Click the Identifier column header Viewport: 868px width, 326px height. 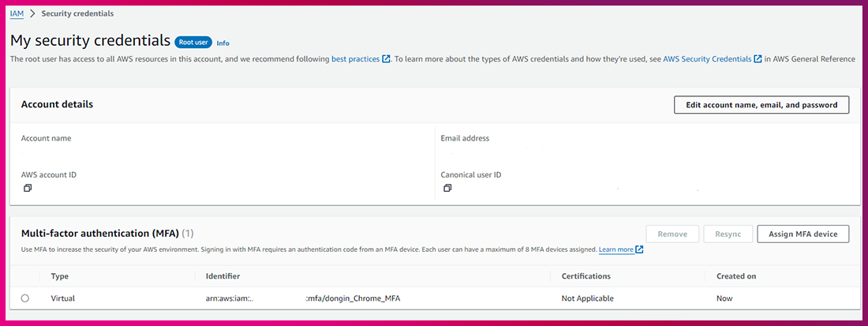[x=223, y=276]
